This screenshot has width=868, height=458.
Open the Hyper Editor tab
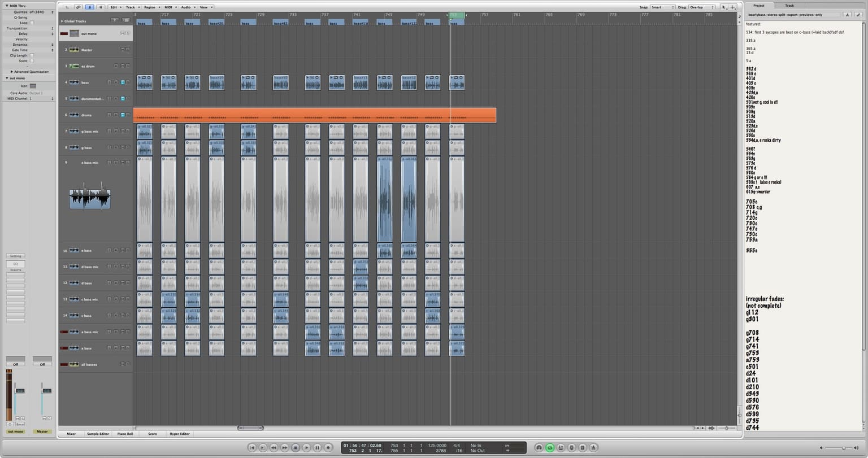(180, 434)
